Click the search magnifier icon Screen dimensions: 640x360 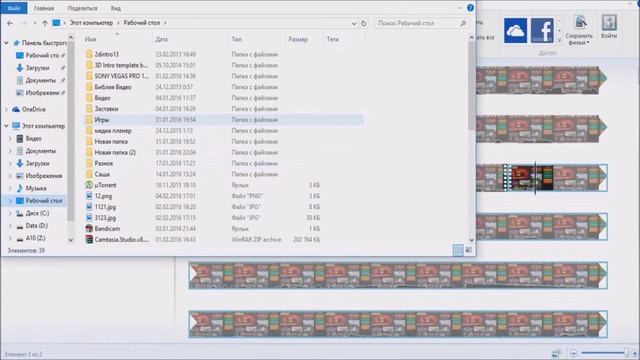click(463, 23)
